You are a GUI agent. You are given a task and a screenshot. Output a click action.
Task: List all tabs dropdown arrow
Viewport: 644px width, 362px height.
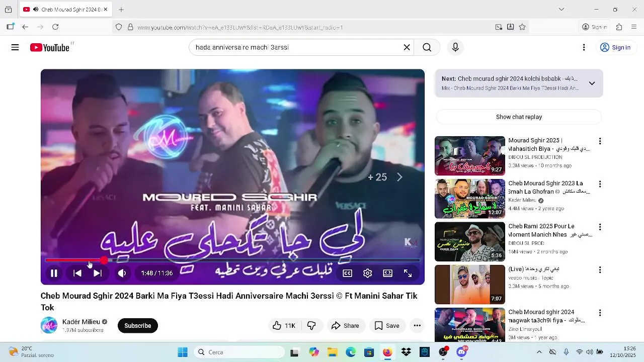coord(561,9)
